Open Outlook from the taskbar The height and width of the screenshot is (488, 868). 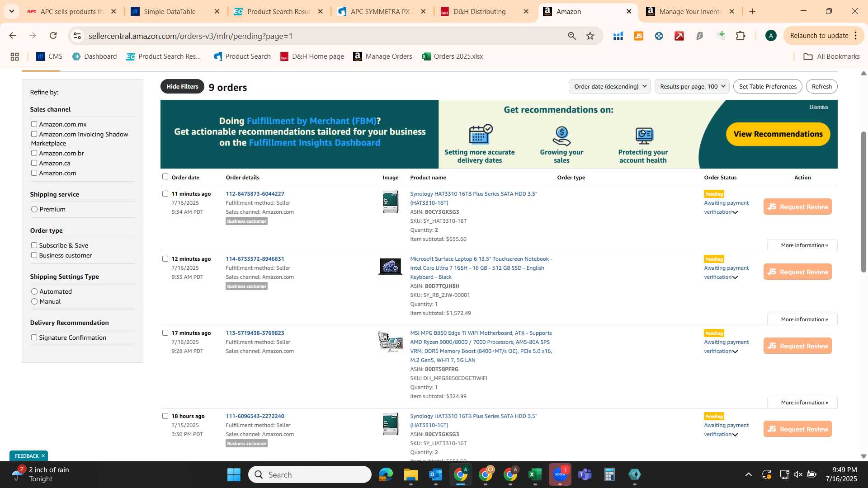click(x=435, y=474)
